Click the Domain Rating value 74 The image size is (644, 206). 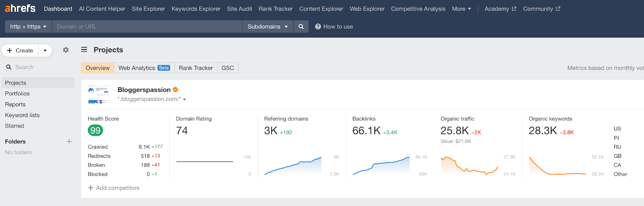pyautogui.click(x=182, y=130)
